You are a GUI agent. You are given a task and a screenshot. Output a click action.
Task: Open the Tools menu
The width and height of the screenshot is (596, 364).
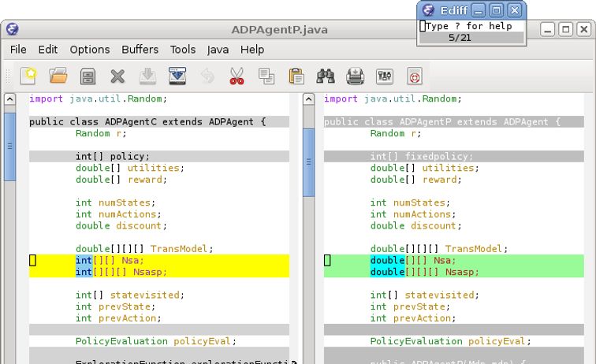[183, 49]
